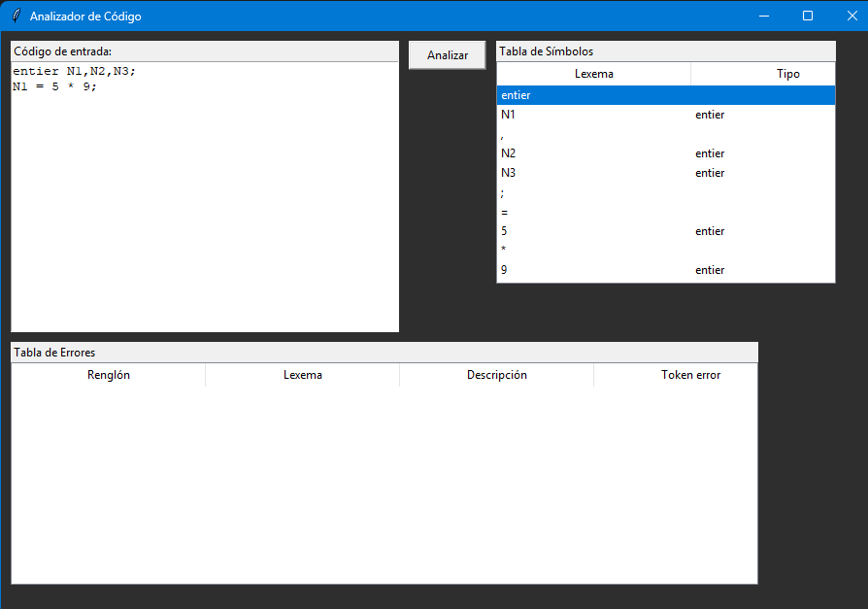Select the semicolon lexeme row
This screenshot has height=609, width=868.
[665, 192]
